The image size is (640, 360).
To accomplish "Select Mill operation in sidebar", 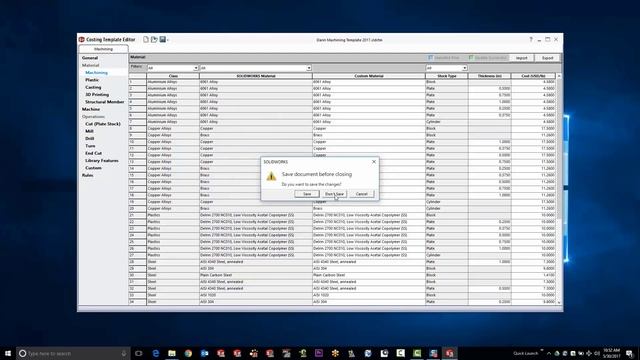I will 89,131.
